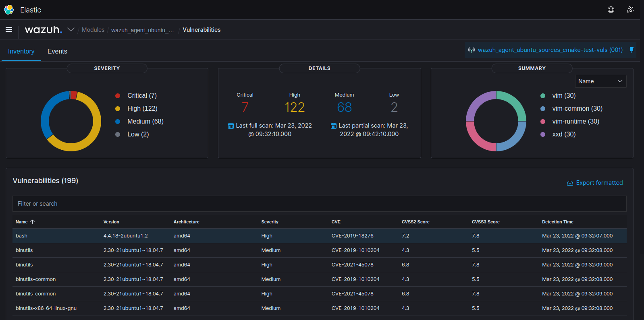The height and width of the screenshot is (320, 644).
Task: Click Export formatted link
Action: 599,183
